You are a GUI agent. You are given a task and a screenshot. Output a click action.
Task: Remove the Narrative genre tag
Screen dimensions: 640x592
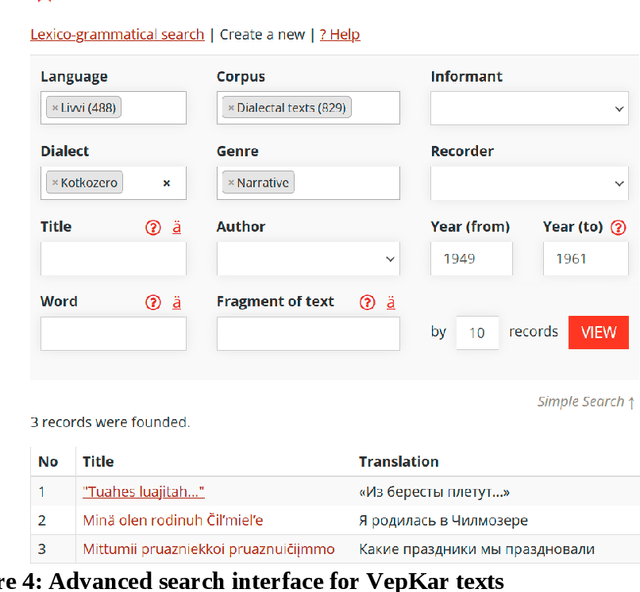(231, 183)
